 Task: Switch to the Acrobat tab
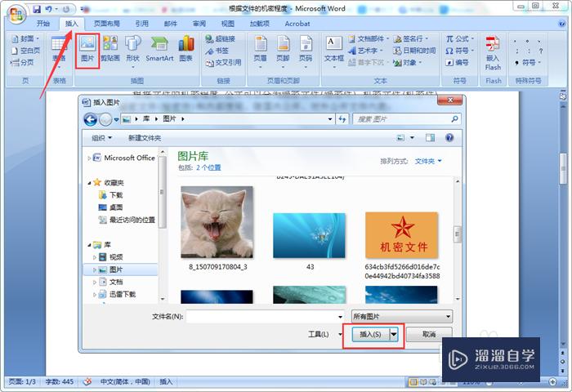(x=297, y=24)
